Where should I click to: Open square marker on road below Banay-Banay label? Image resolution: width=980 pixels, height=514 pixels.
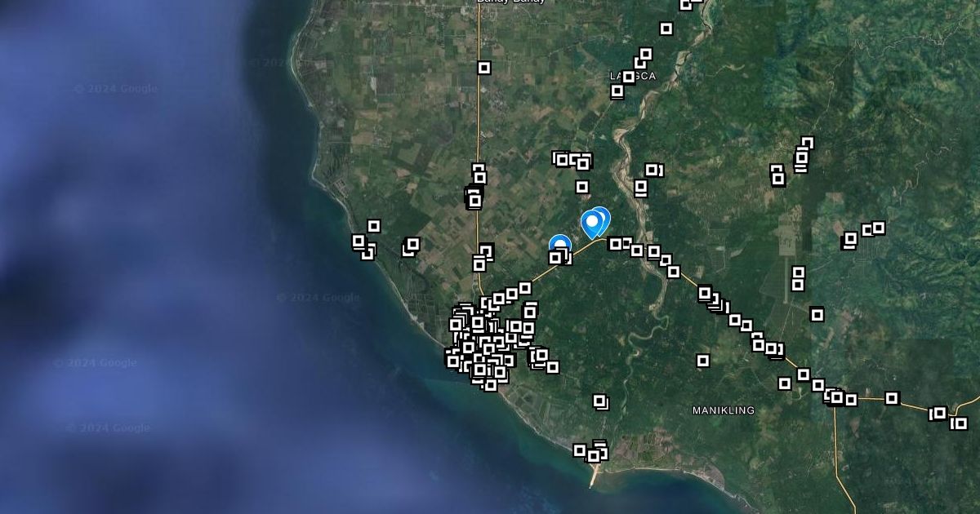pos(484,68)
